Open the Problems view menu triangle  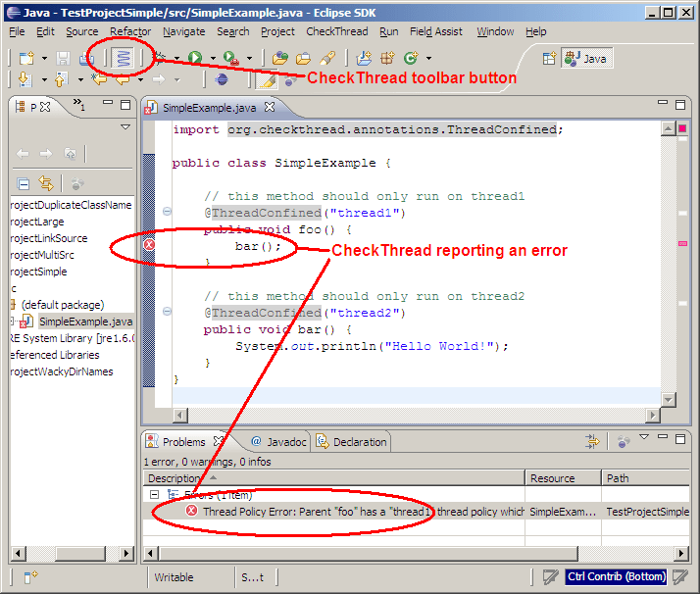[644, 437]
